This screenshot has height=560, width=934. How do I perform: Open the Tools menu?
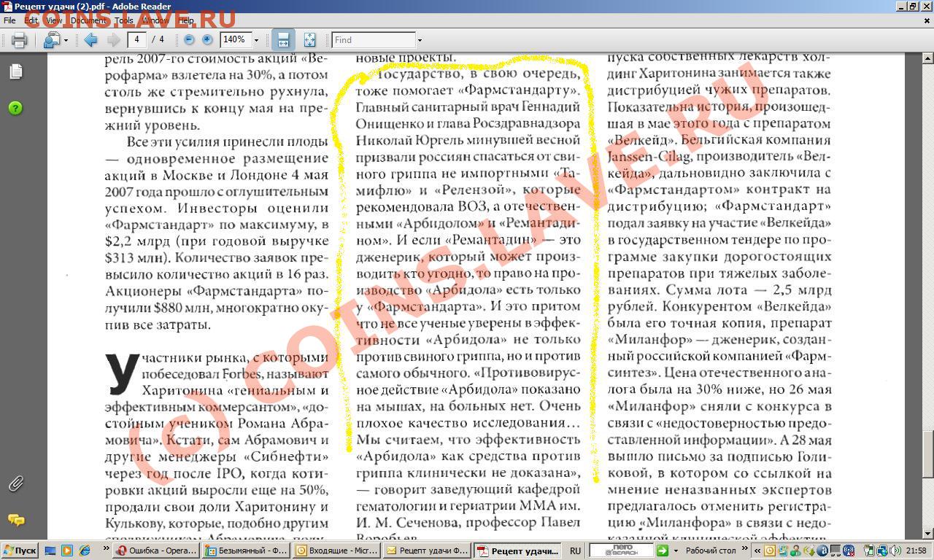coord(123,20)
